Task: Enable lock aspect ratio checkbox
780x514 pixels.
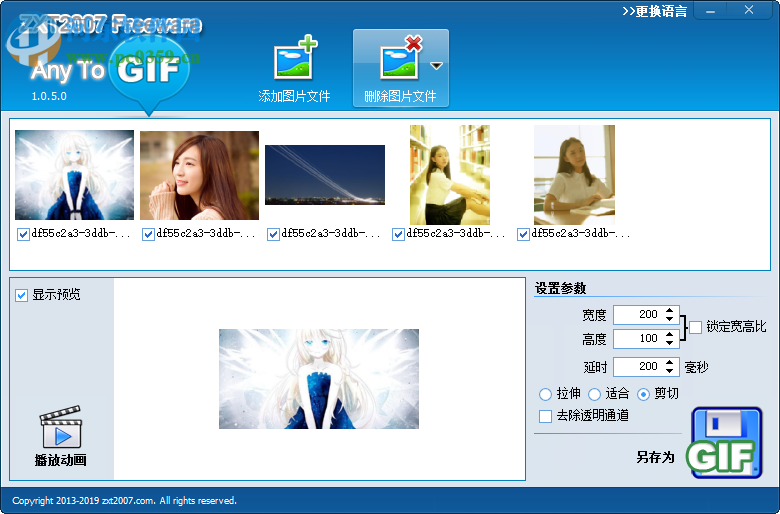Action: tap(695, 327)
